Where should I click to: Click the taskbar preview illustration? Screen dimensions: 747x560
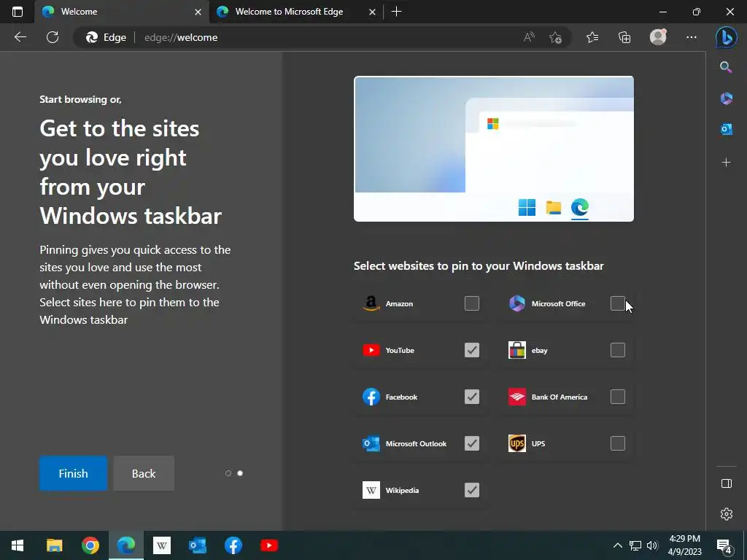tap(494, 149)
